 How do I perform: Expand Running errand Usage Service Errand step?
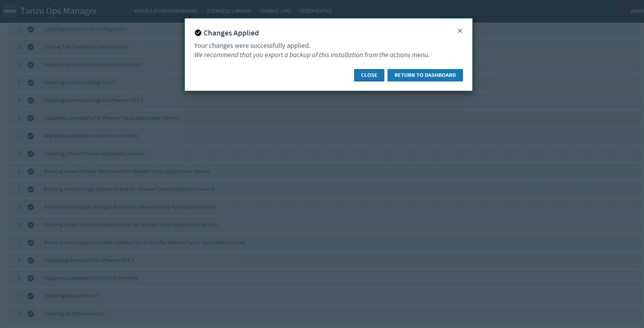pos(19,189)
